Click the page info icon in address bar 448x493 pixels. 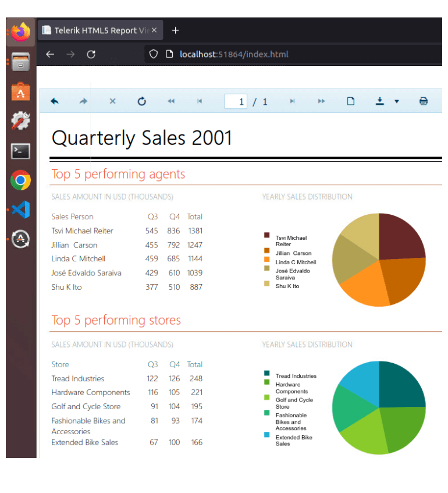pos(169,54)
